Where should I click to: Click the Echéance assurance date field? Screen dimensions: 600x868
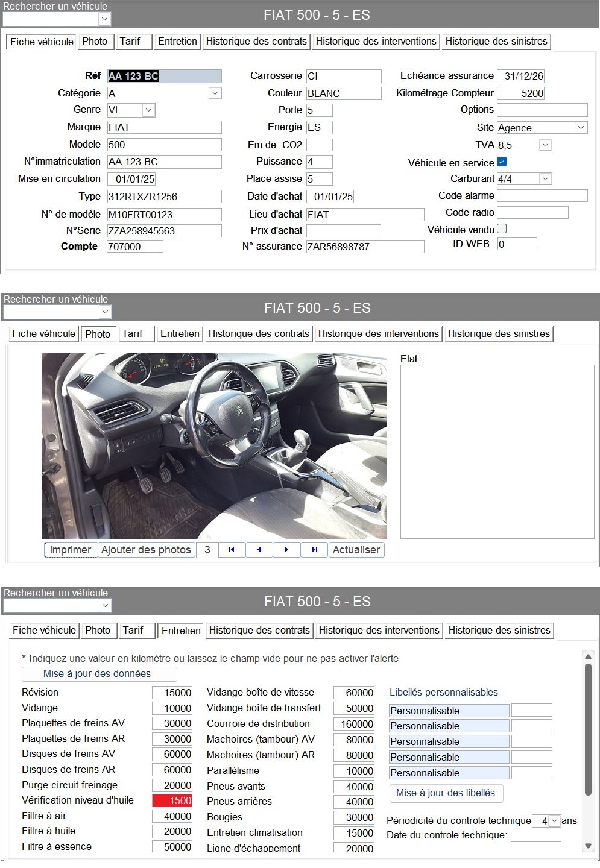click(x=521, y=76)
